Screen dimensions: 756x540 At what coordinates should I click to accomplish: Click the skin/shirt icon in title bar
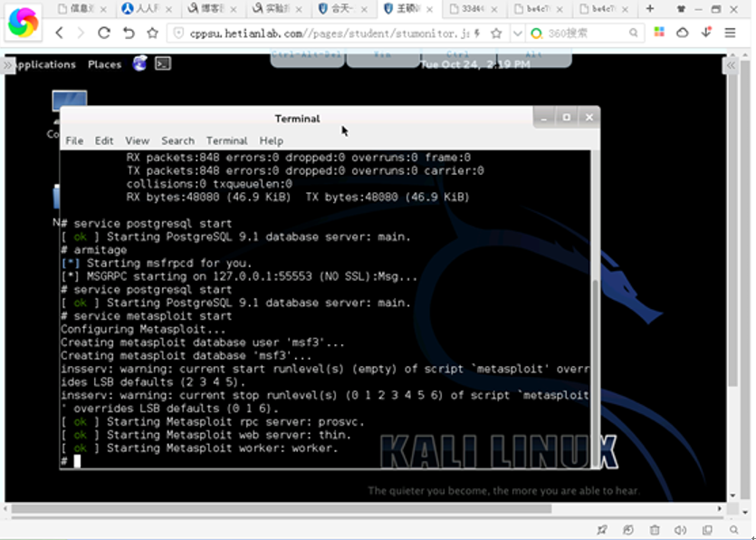pos(681,9)
